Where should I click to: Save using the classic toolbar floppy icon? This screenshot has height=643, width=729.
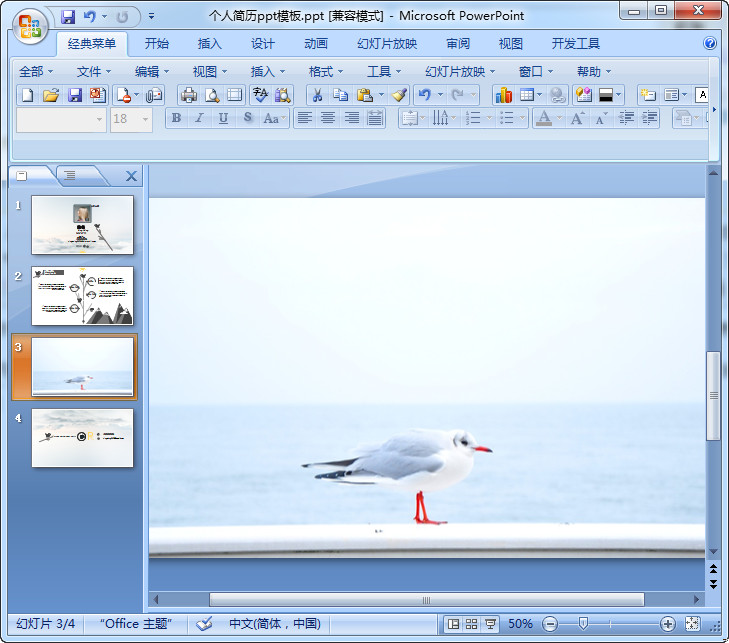pos(74,95)
